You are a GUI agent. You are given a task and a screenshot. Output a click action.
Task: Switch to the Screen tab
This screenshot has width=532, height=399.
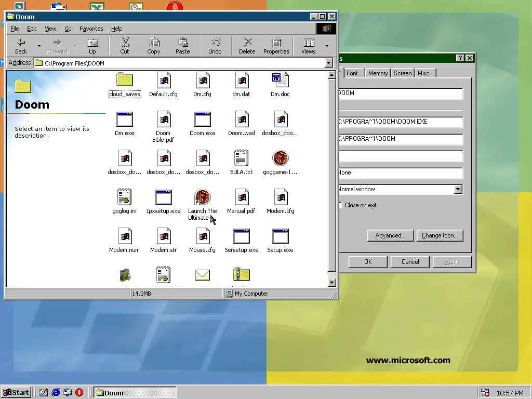point(403,73)
